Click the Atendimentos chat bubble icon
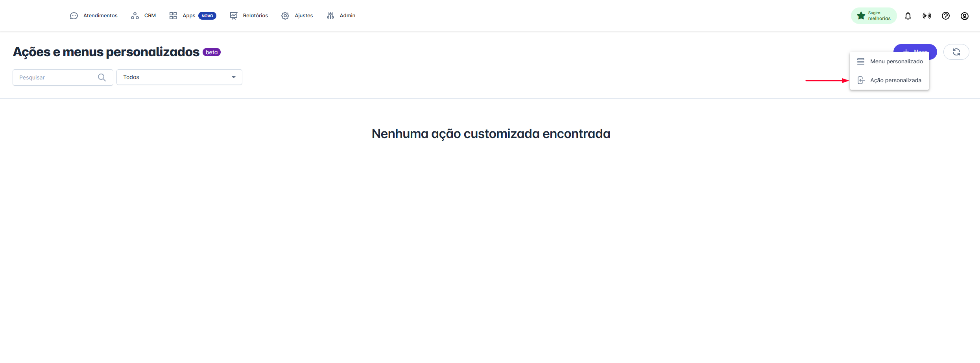 74,16
